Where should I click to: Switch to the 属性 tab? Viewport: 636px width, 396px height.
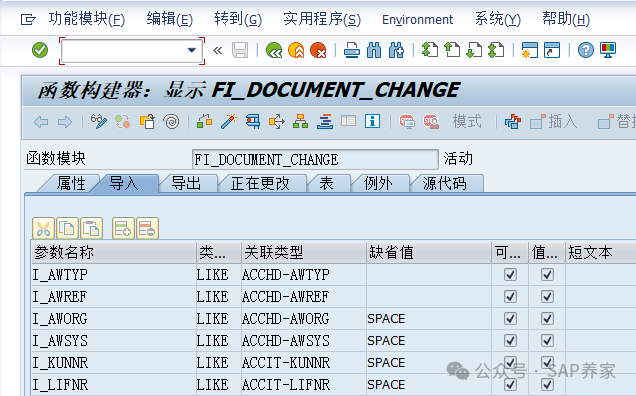71,183
